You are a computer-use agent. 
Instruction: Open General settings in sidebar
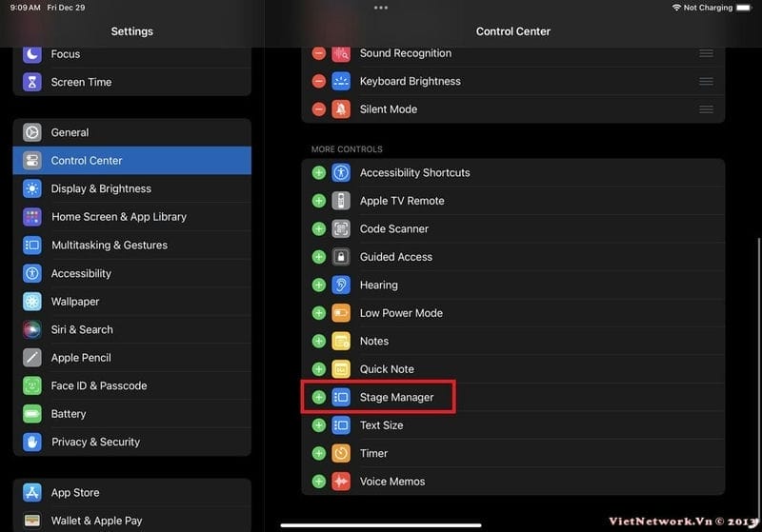pos(70,132)
